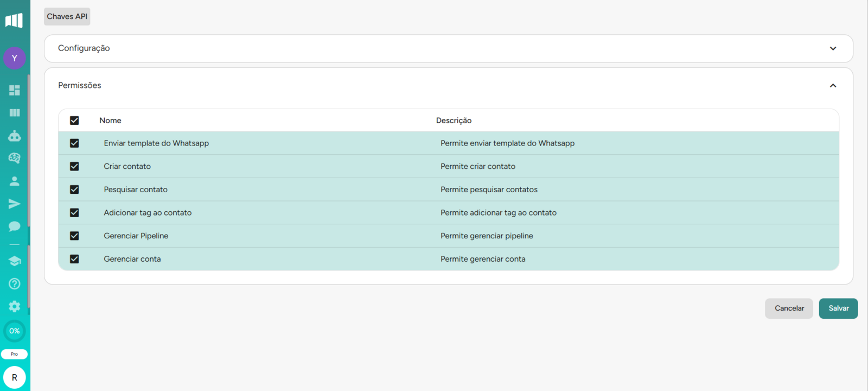The image size is (868, 391).
Task: Expand the Configuração section chevron
Action: tap(833, 48)
